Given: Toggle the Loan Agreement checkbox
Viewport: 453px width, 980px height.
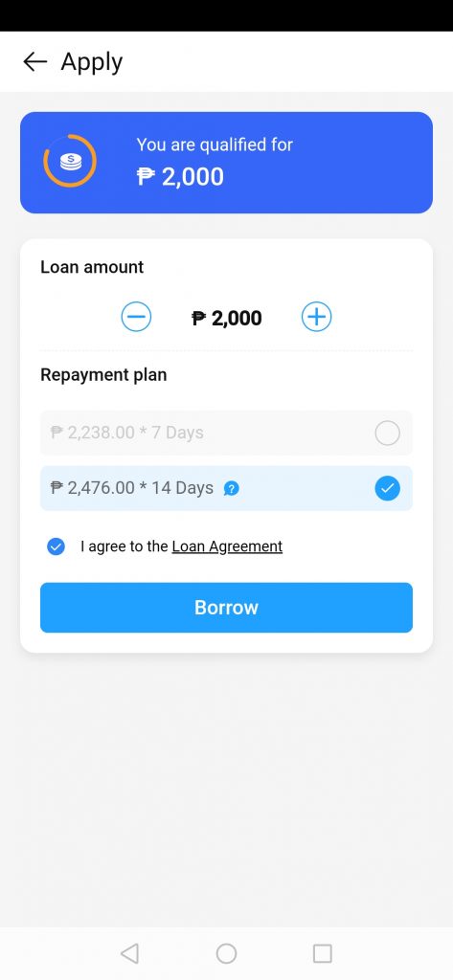Looking at the screenshot, I should click(x=56, y=546).
